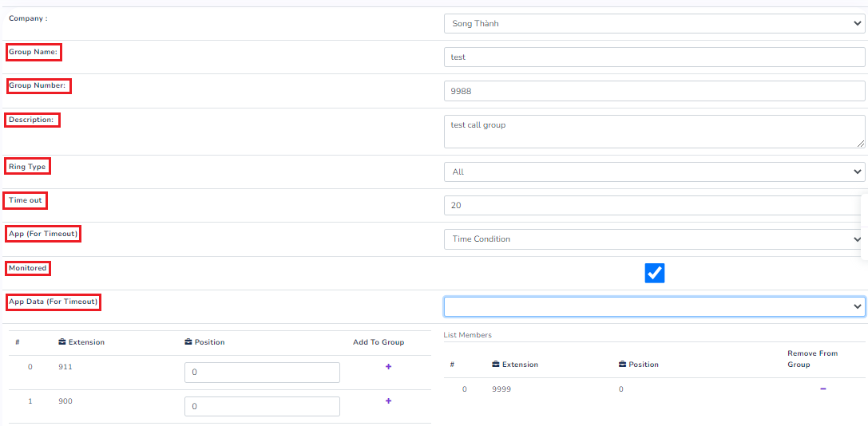Click the Description text area
The height and width of the screenshot is (426, 868).
point(653,132)
